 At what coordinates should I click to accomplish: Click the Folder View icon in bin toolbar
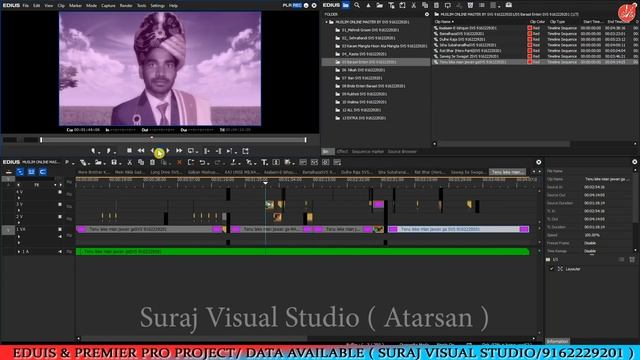point(346,5)
